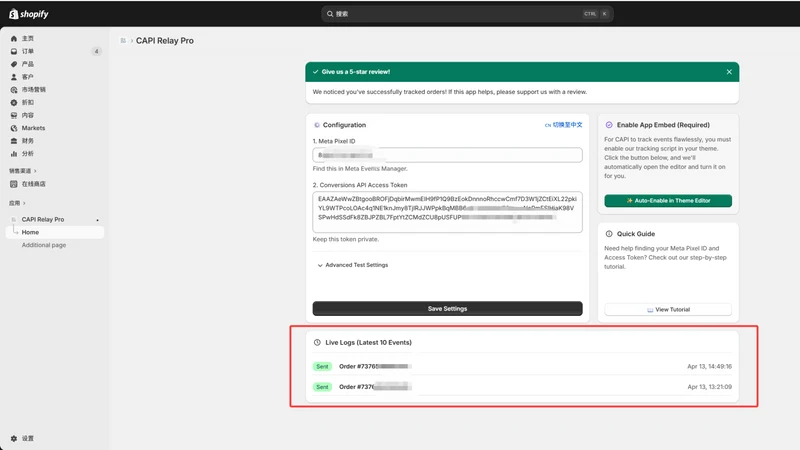Click Sent badge for 14:49:16 order
The image size is (800, 450).
[x=322, y=366]
